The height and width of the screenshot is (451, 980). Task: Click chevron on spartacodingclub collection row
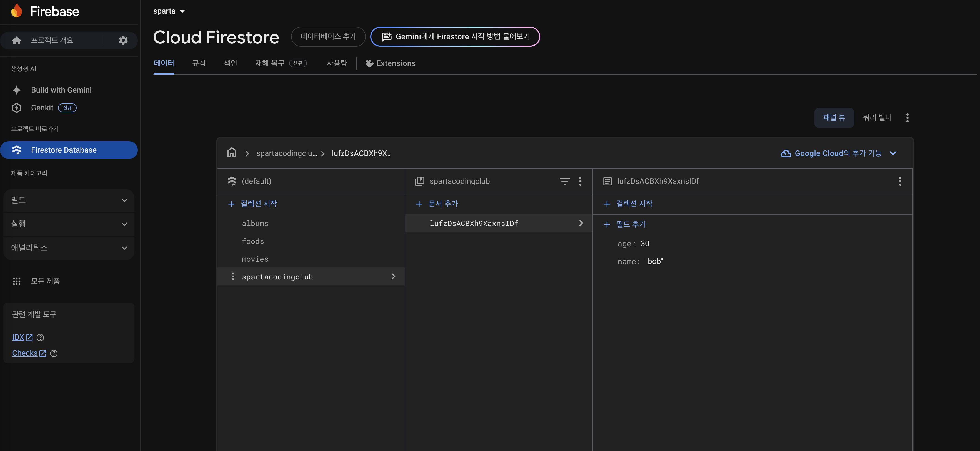coord(393,277)
